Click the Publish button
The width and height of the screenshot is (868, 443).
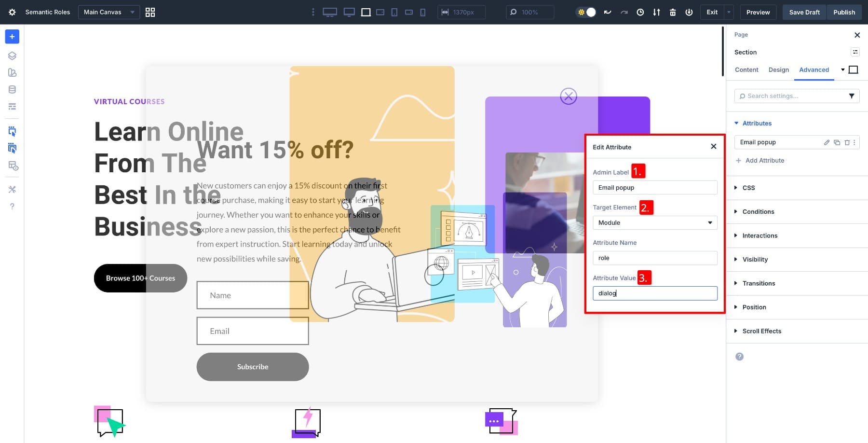pos(844,12)
